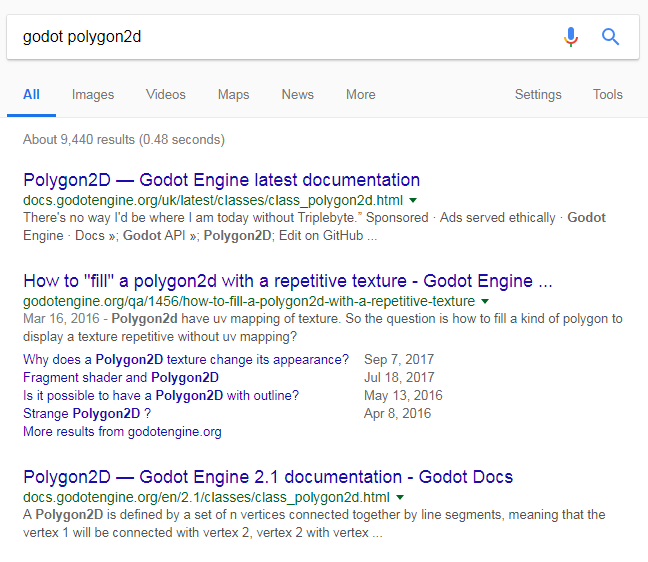This screenshot has width=648, height=562.
Task: Click More results from godotengine.org
Action: [122, 431]
